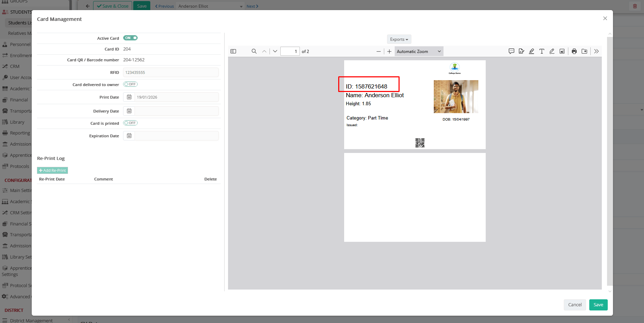
Task: Toggle the PDF viewer sidebar
Action: (233, 51)
